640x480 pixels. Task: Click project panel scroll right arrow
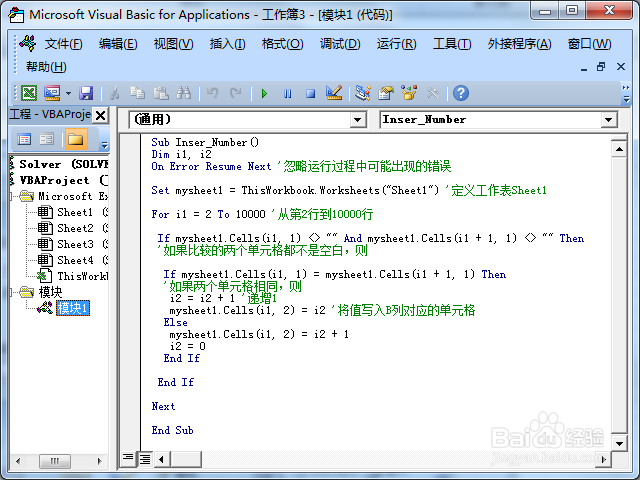(x=99, y=462)
